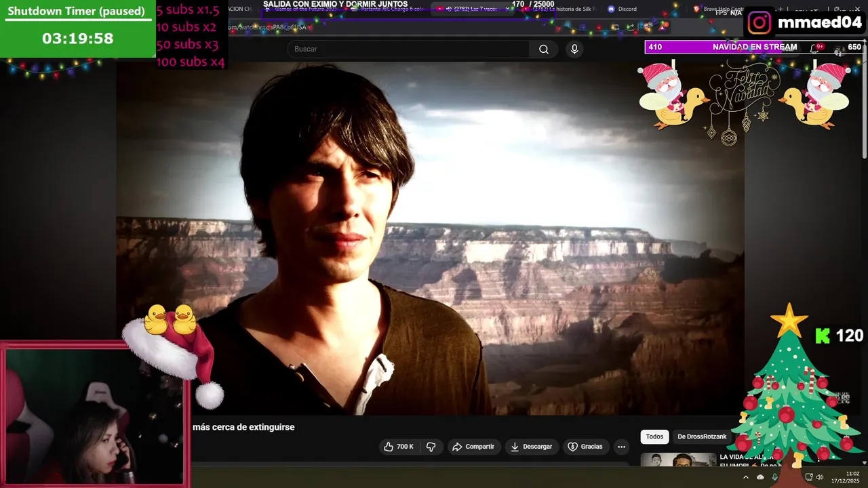The height and width of the screenshot is (488, 868).
Task: Select the Todos filter chip
Action: [x=654, y=436]
